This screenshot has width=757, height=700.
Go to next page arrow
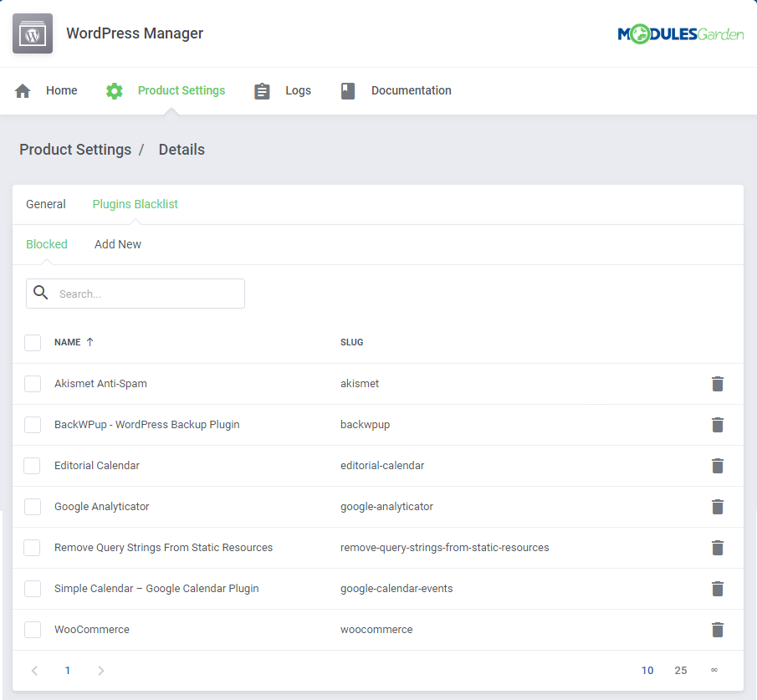100,671
